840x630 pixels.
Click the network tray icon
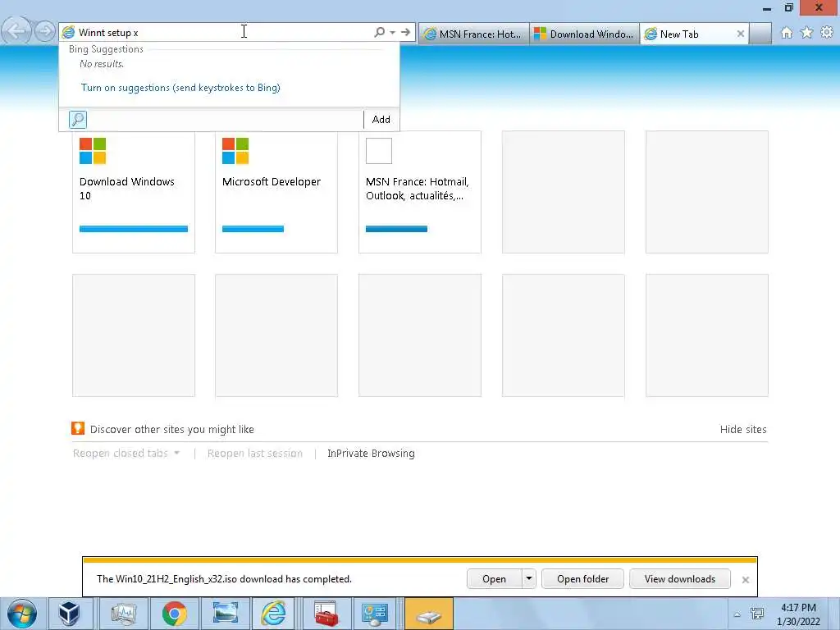pos(757,614)
